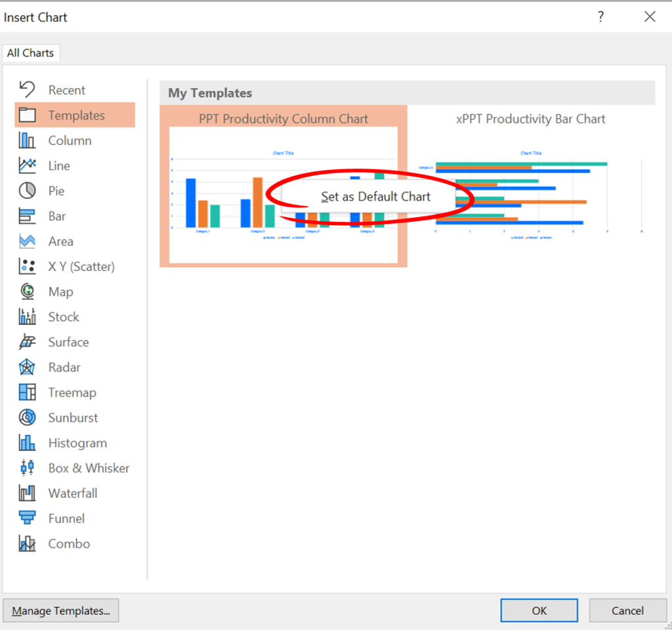This screenshot has height=630, width=672.
Task: Select the Column chart category
Action: coord(70,140)
